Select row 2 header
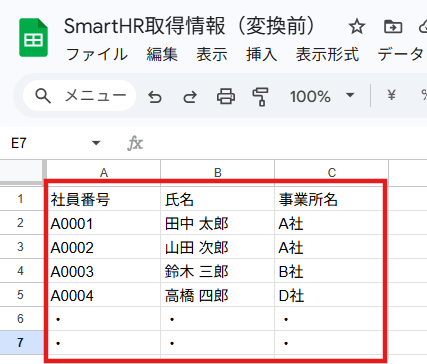Viewport: 427px width, 364px height. pyautogui.click(x=21, y=223)
